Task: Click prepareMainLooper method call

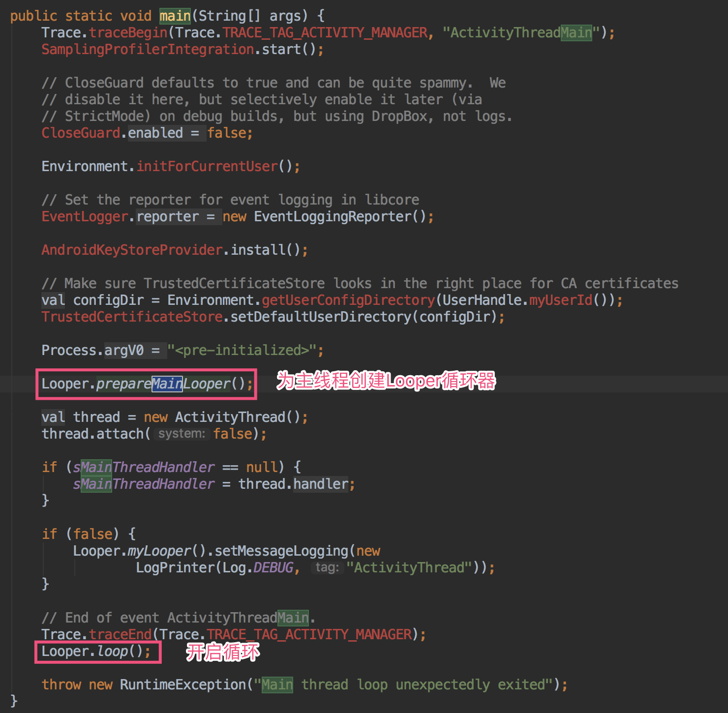Action: point(163,384)
